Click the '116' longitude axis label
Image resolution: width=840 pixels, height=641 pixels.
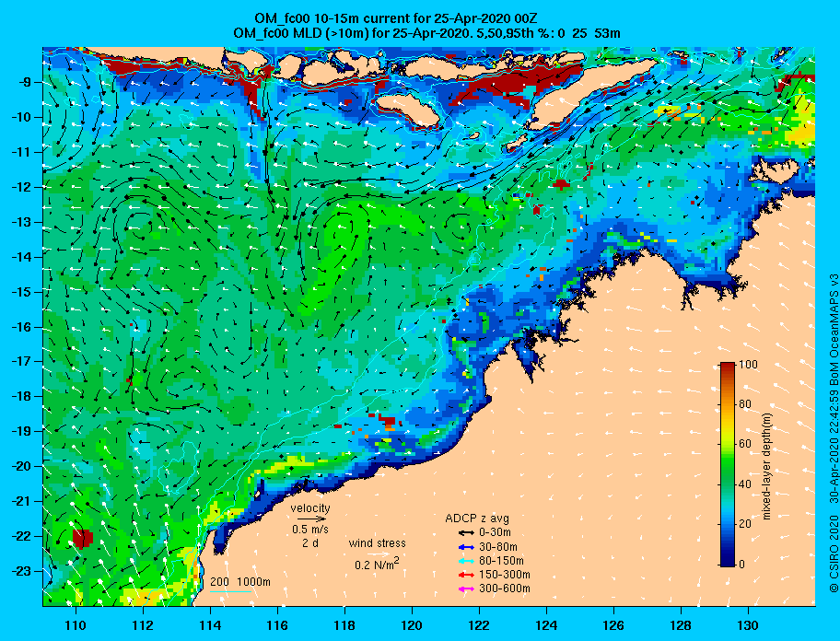coord(277,625)
